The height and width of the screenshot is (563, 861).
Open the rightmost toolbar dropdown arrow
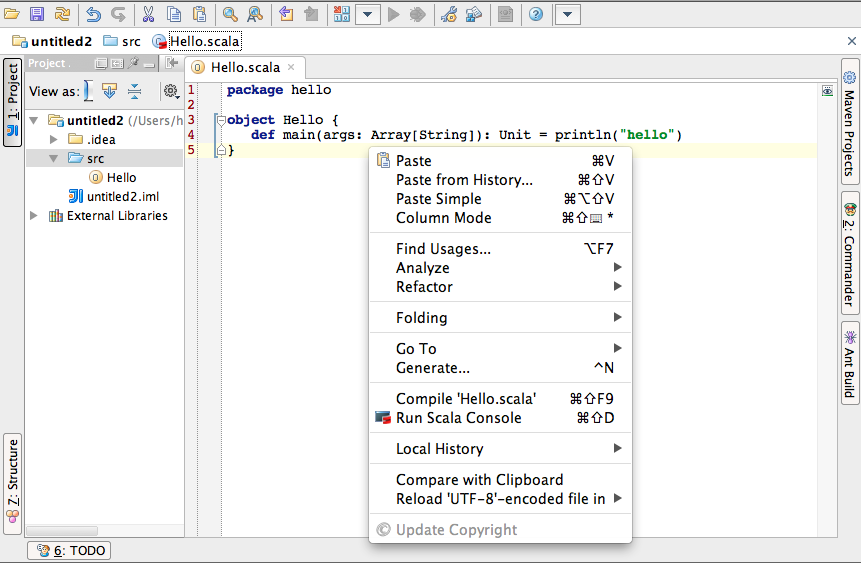pos(568,14)
